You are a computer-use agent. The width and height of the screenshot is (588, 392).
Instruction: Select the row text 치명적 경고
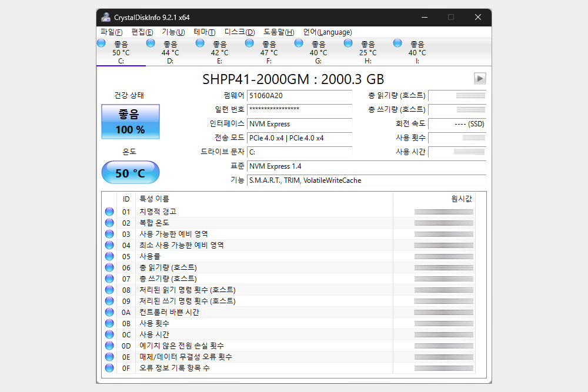(x=158, y=212)
